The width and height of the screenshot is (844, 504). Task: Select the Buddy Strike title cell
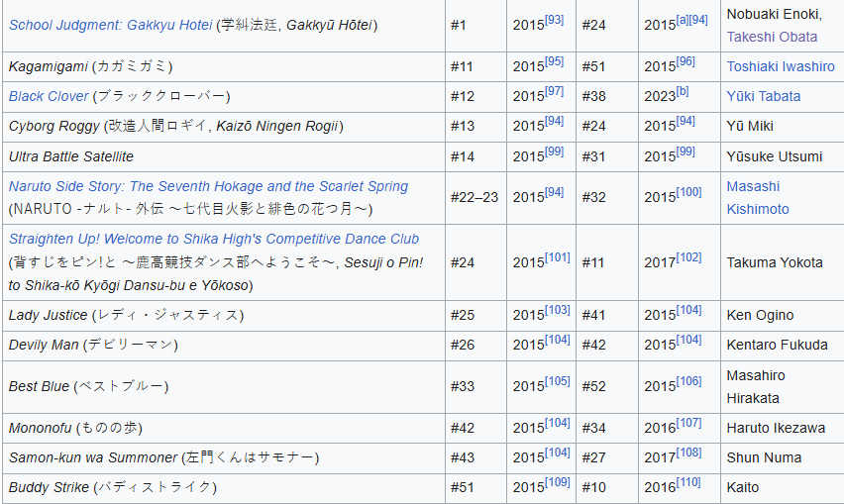click(224, 488)
